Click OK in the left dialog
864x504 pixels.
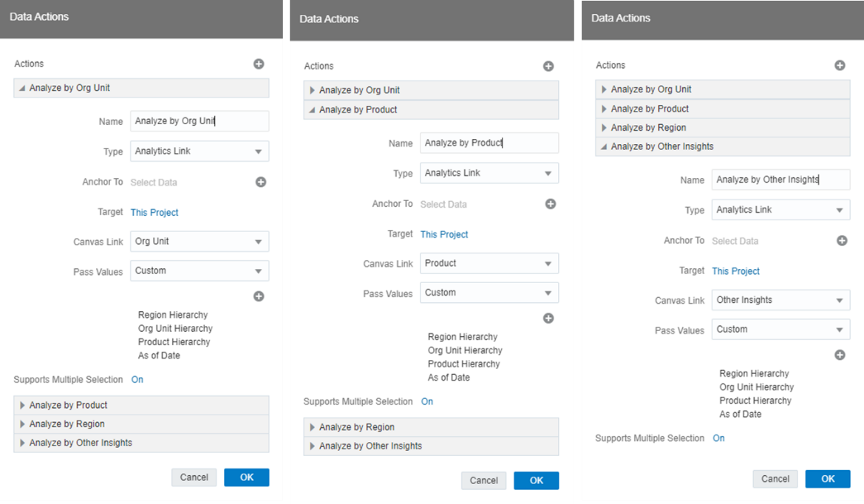pyautogui.click(x=246, y=477)
